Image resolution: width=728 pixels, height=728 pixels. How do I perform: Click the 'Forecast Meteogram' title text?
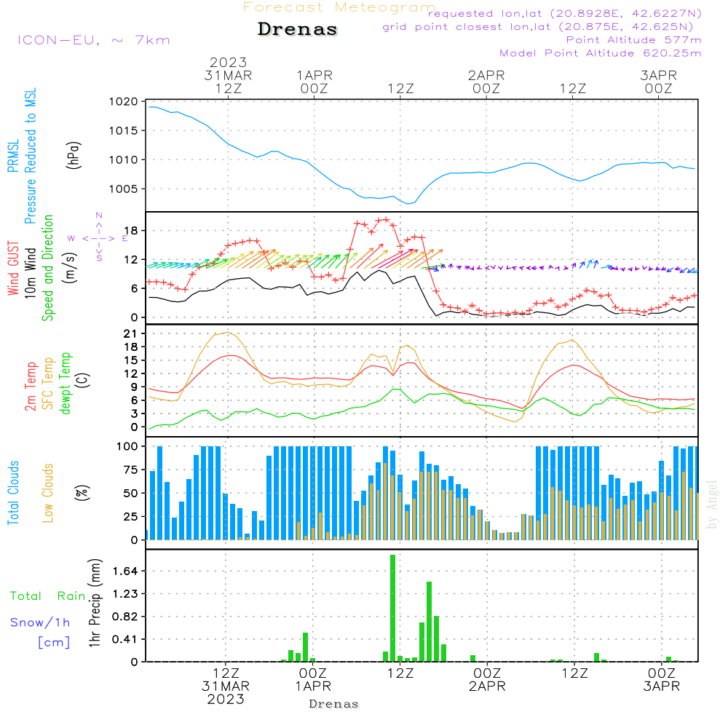pyautogui.click(x=339, y=7)
